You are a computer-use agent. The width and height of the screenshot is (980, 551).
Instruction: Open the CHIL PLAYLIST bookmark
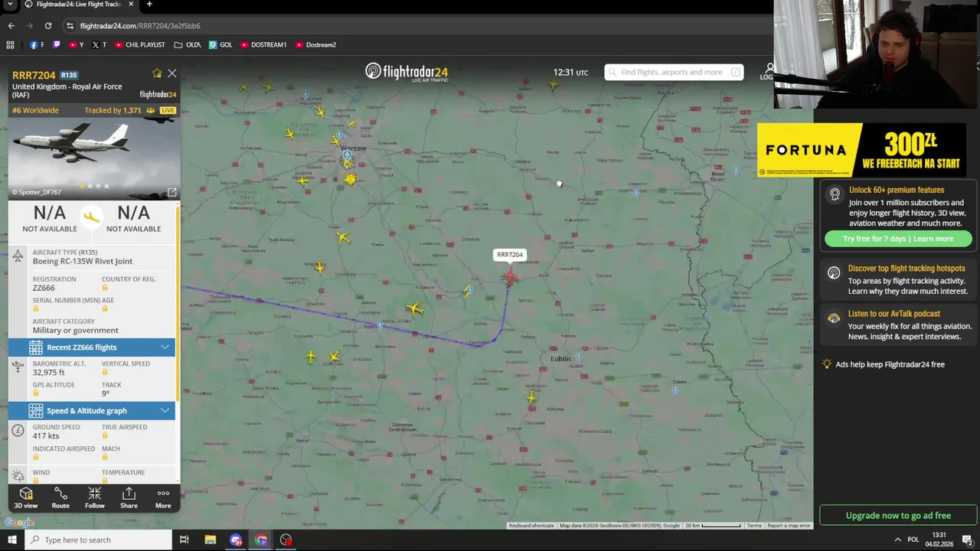point(140,45)
